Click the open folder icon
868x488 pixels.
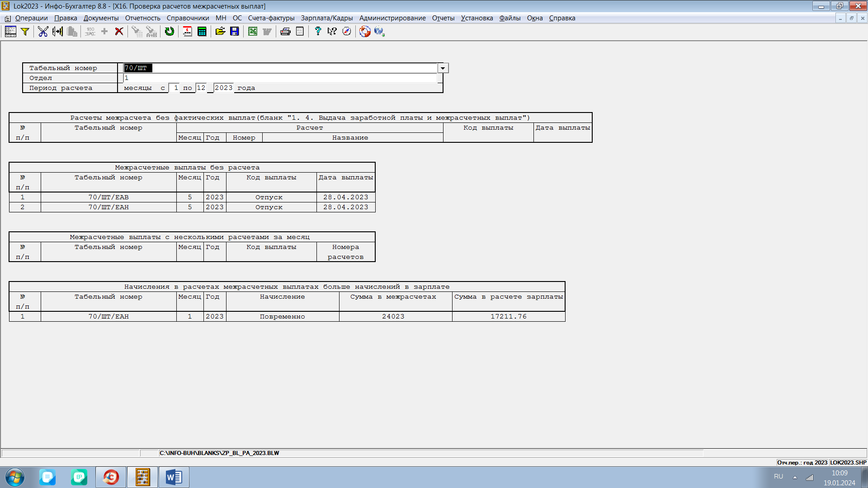pyautogui.click(x=220, y=32)
